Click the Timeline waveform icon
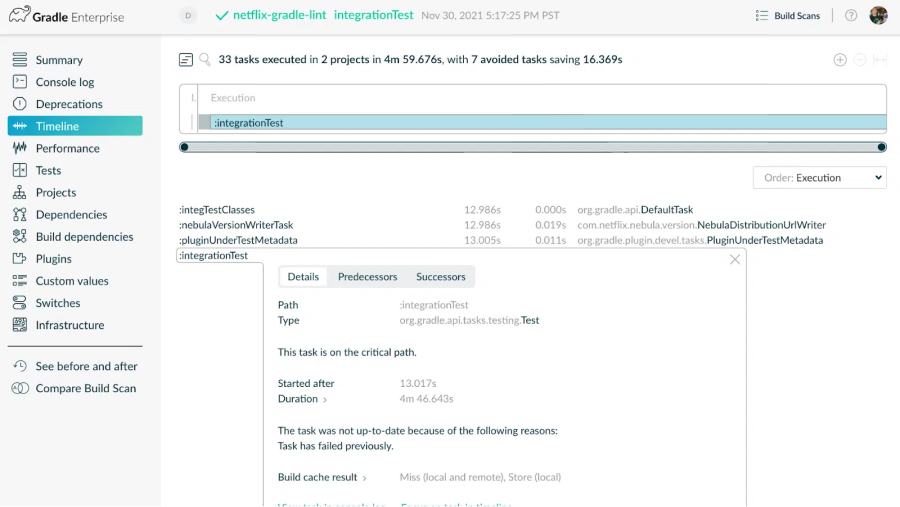Screen dimensions: 900x507 (20, 126)
